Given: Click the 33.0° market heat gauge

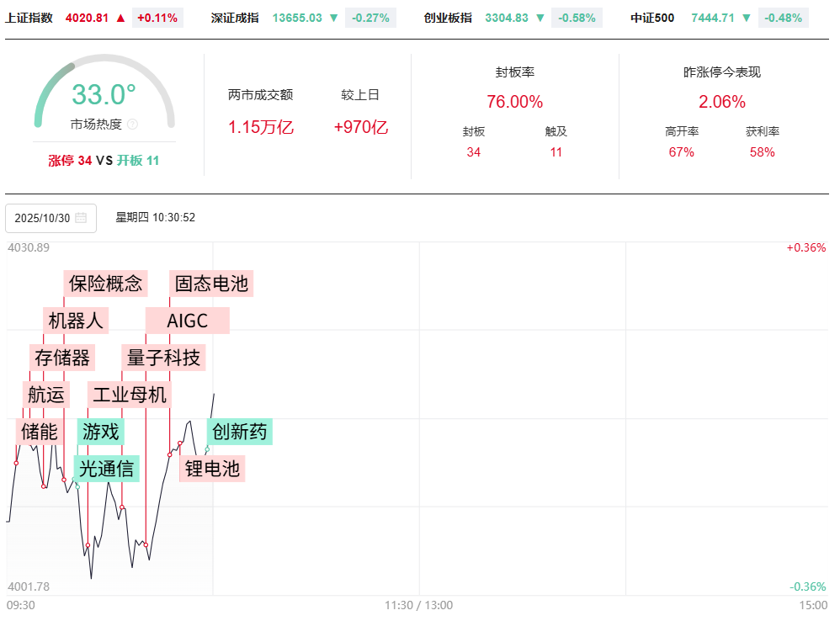Looking at the screenshot, I should point(104,94).
